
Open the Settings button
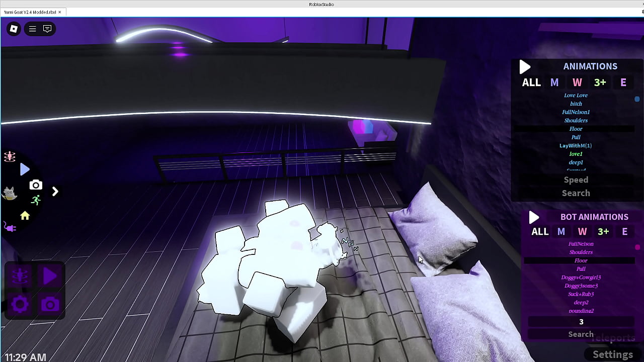click(x=612, y=354)
